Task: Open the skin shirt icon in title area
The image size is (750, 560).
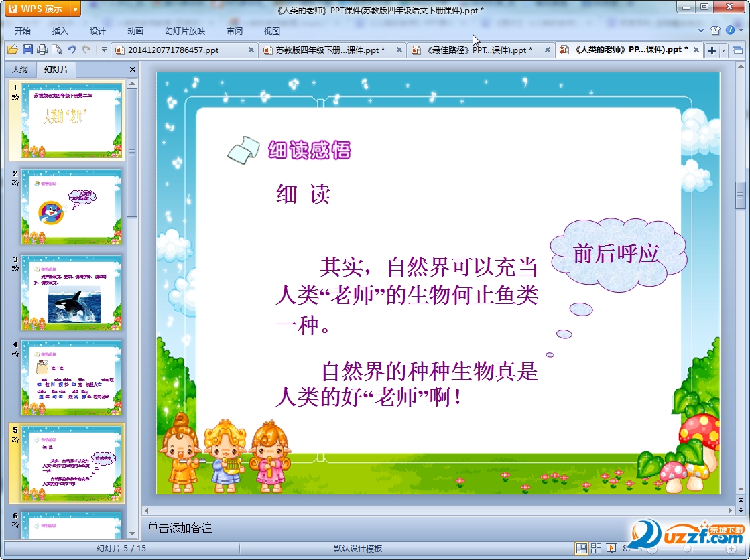Action: pyautogui.click(x=715, y=31)
